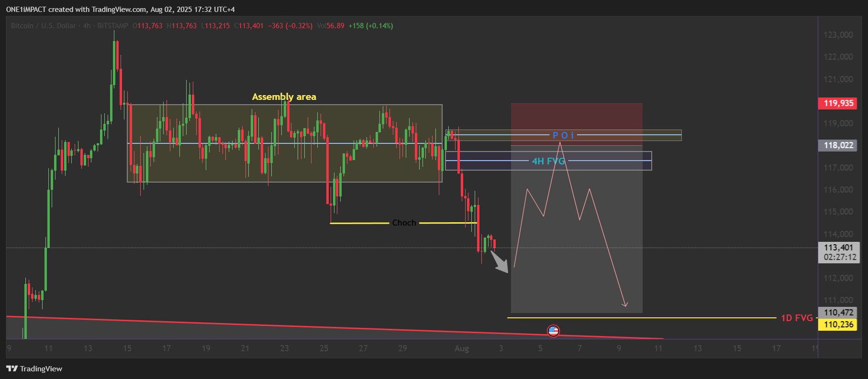Screen dimensions: 868x379
Task: Click the 123,000 price axis value
Action: (838, 35)
